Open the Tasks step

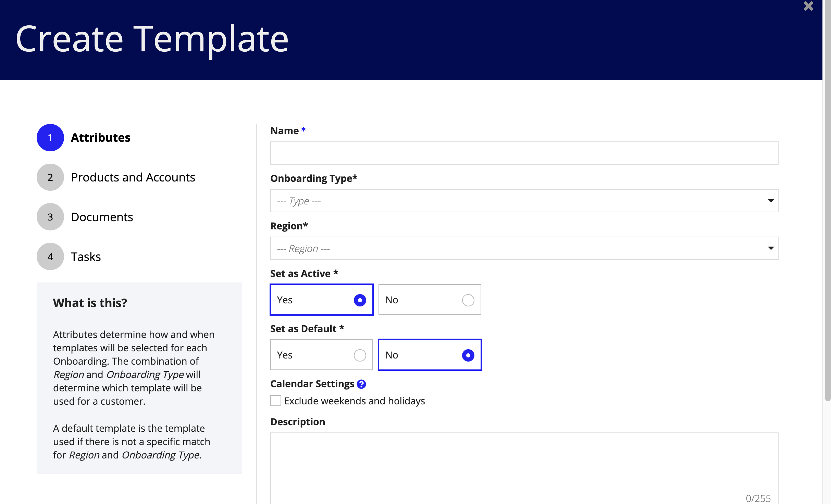tap(86, 257)
